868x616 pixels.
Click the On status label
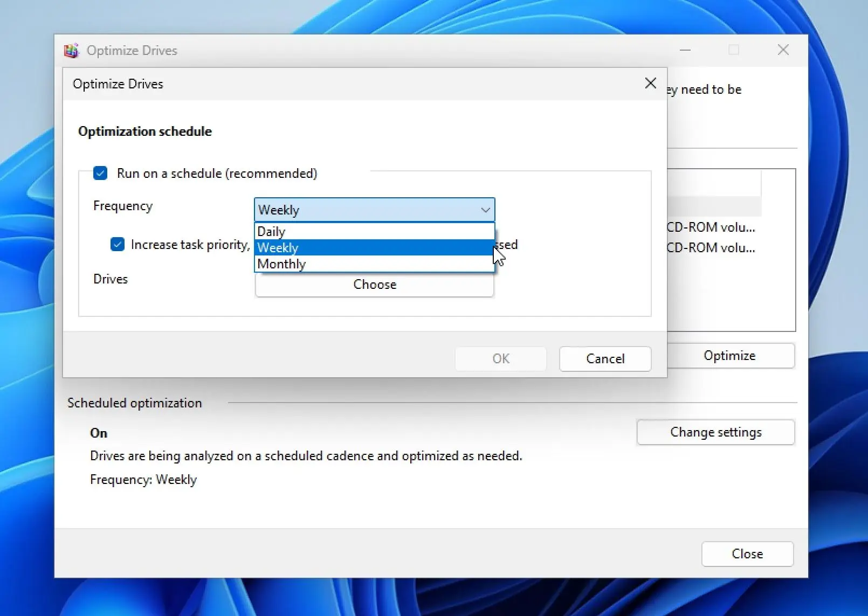pos(99,433)
